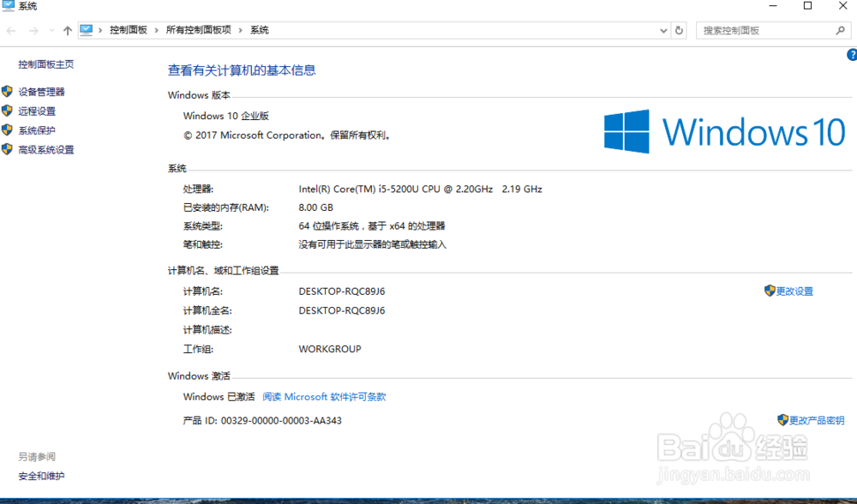Click computer name DESKTOP-RQC89J6 beside 计算机名

coord(342,291)
